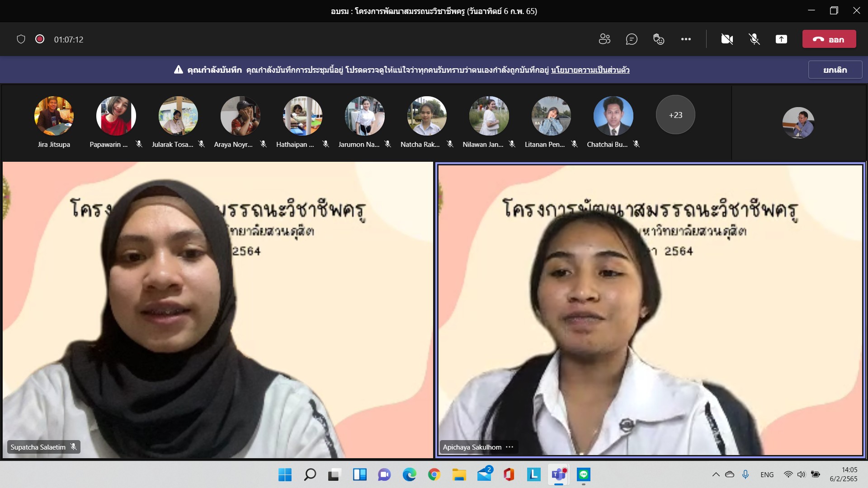Click muted mic icon beside Jularak Tosa
This screenshot has width=868, height=488.
coord(202,144)
